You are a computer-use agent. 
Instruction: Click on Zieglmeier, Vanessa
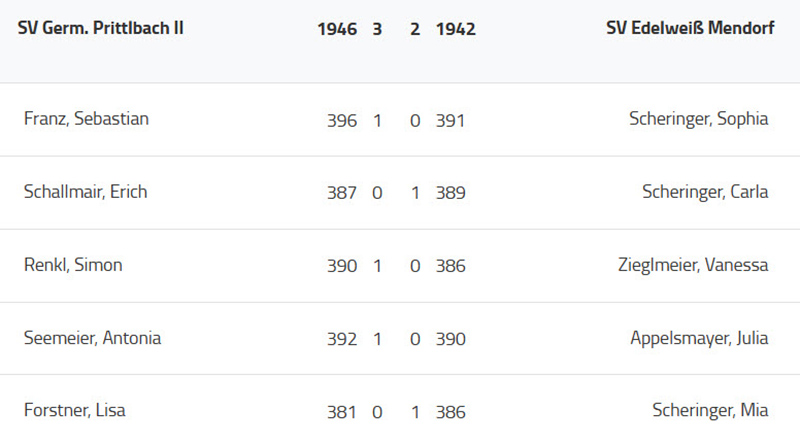pos(693,265)
